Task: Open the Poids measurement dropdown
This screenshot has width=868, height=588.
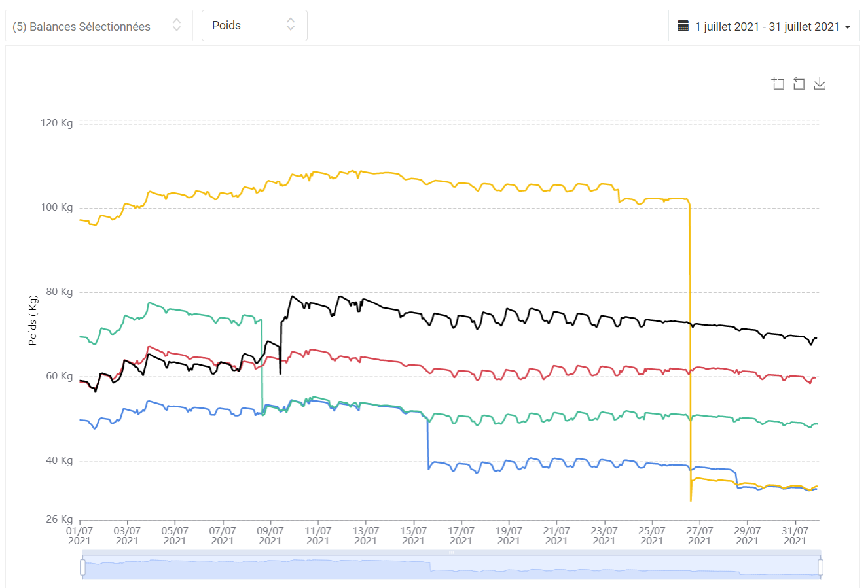Action: point(254,26)
